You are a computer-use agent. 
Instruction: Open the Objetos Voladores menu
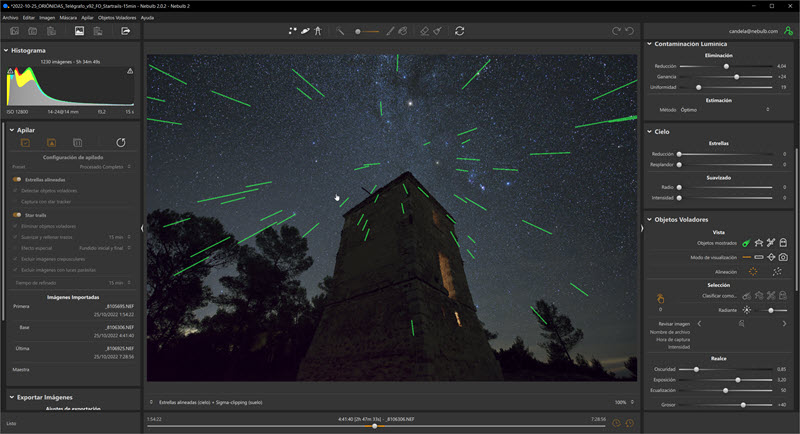117,18
